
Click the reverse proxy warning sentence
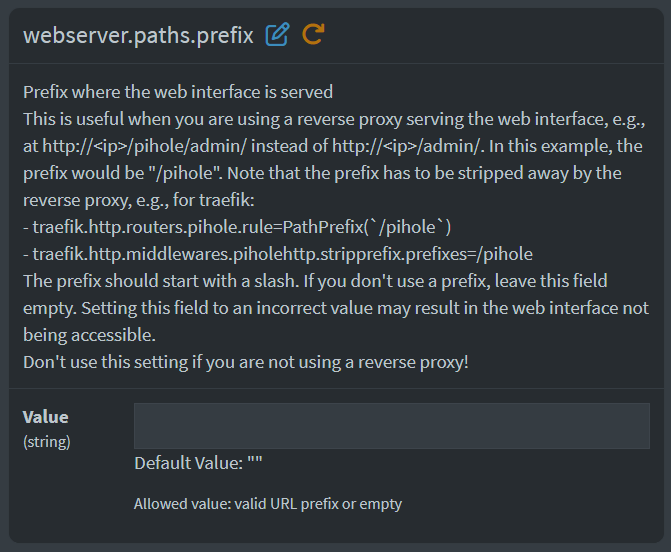245,362
